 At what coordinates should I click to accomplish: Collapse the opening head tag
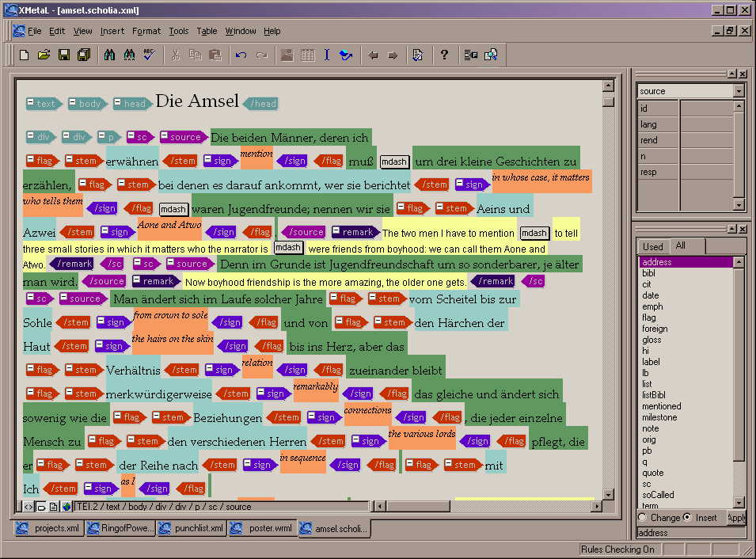click(117, 102)
